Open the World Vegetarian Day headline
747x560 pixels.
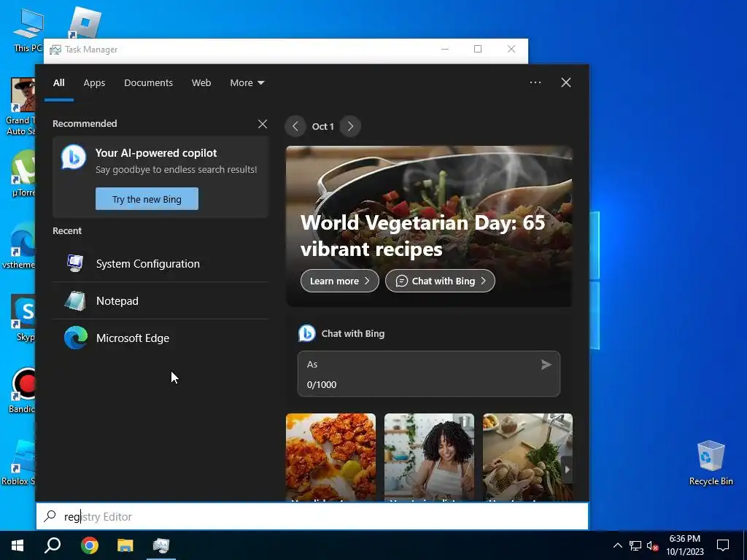tap(422, 236)
